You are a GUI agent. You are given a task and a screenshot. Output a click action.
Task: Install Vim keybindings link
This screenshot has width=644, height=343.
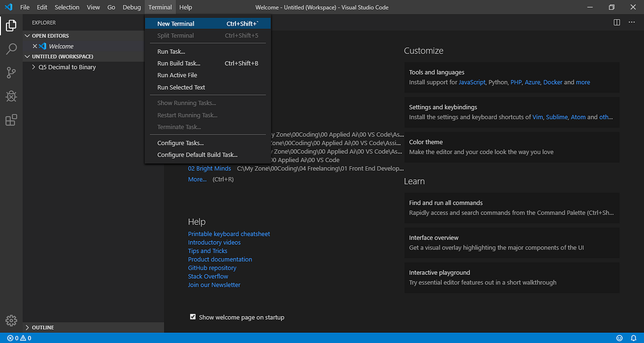(538, 117)
